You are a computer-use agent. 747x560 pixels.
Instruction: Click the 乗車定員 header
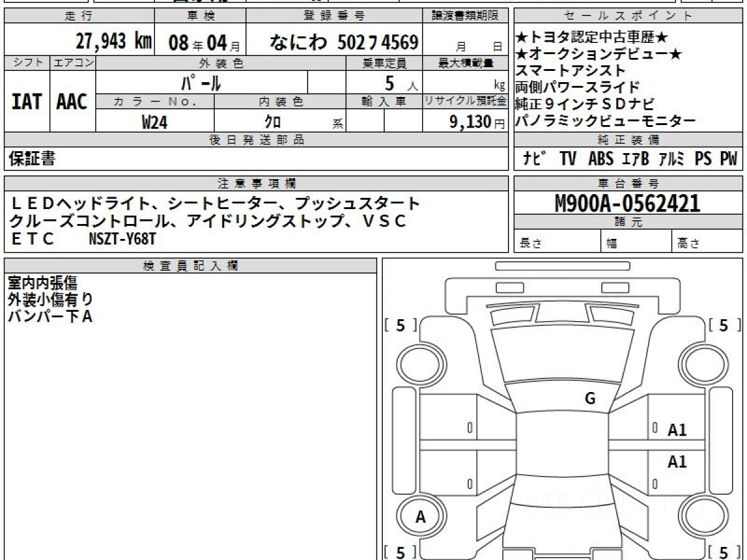tap(384, 63)
